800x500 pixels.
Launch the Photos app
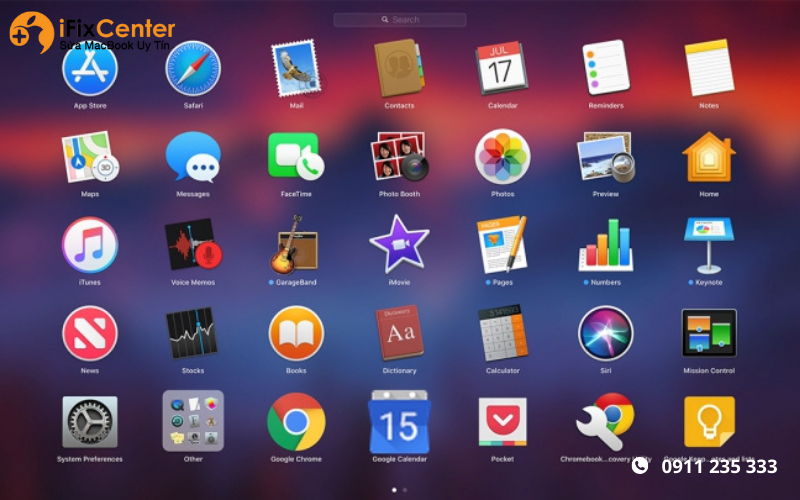502,157
